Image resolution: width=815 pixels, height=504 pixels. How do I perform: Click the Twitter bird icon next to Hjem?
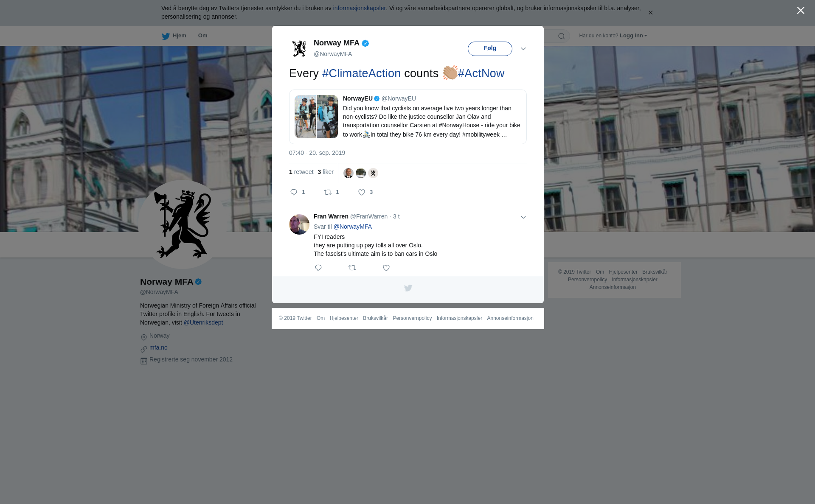166,36
